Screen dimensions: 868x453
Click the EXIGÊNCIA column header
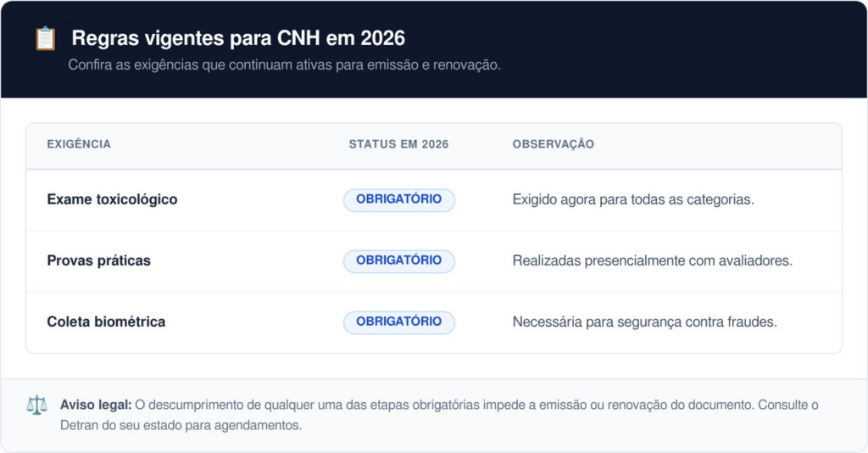pos(79,144)
